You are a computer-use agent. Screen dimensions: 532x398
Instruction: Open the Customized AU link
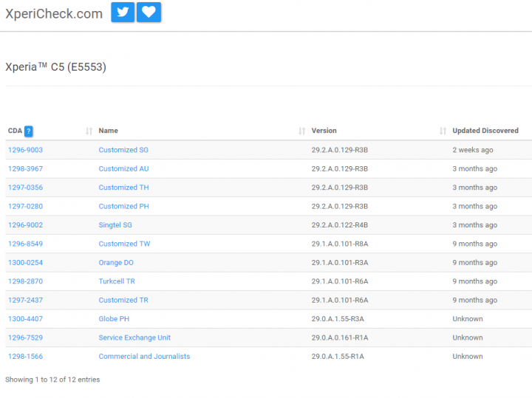123,169
